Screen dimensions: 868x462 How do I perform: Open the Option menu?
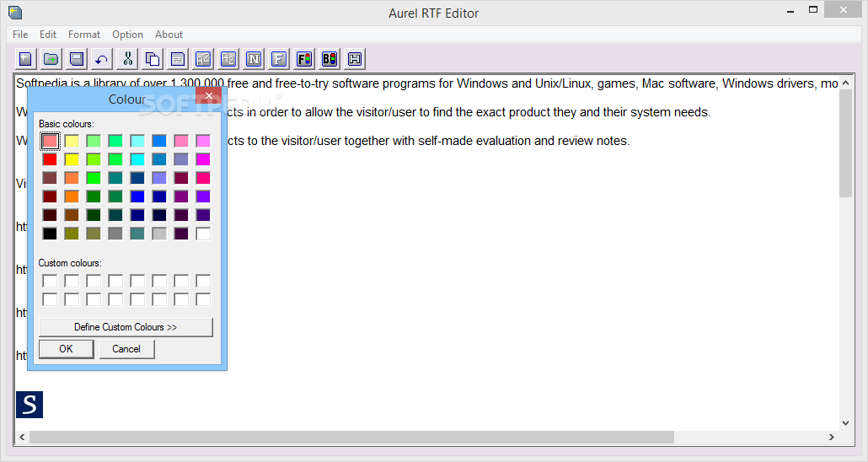(x=127, y=35)
